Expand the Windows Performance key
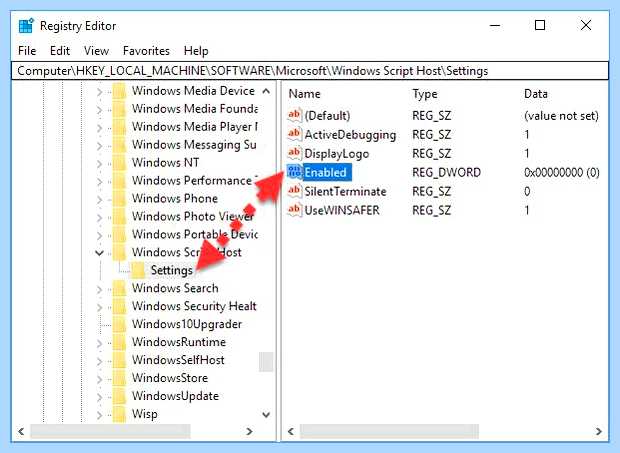 tap(100, 181)
